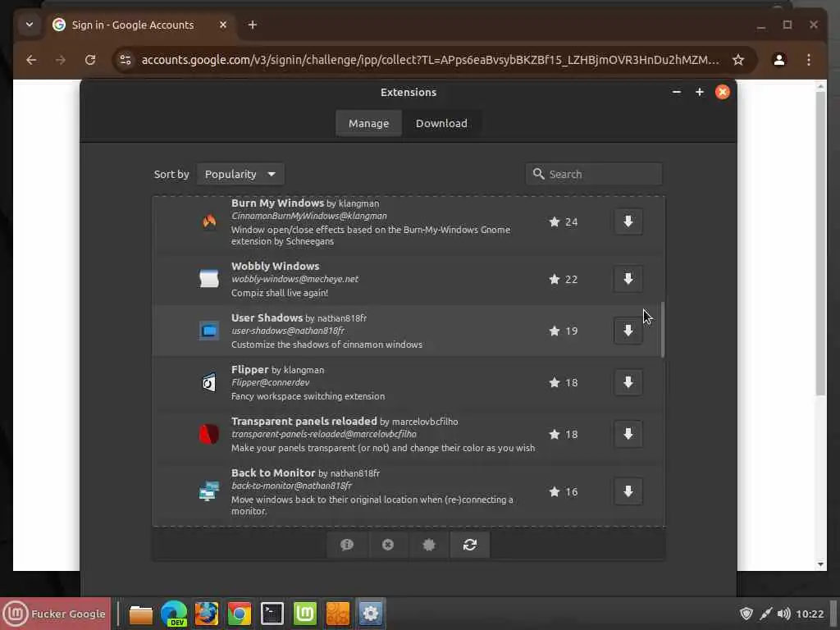Screen dimensions: 840x630
Task: Open the Linux Mint app in taskbar
Action: [x=305, y=614]
